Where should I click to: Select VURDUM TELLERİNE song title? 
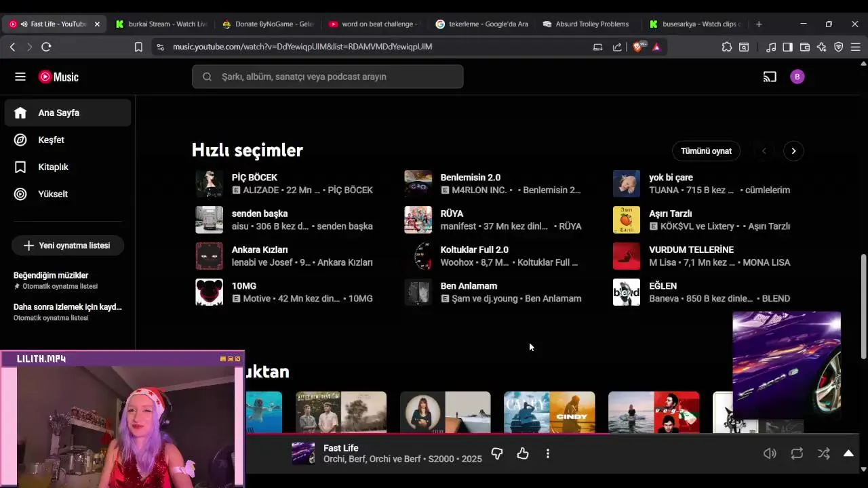tap(691, 249)
